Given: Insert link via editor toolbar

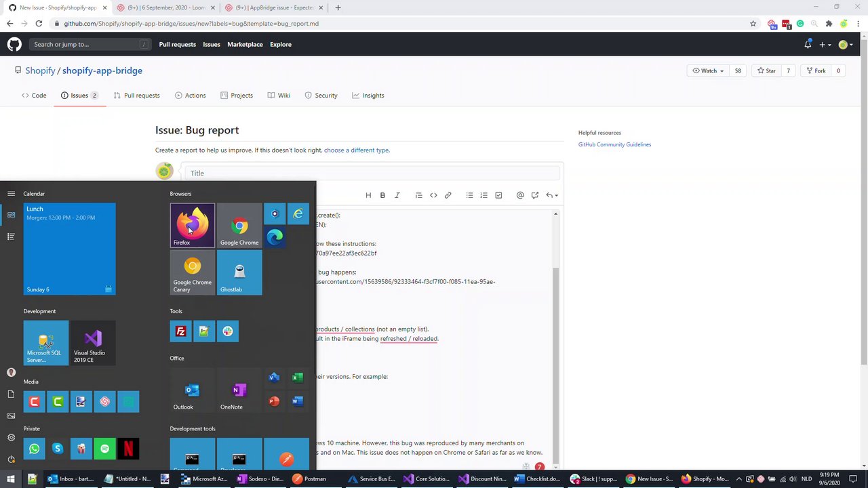Looking at the screenshot, I should click(x=448, y=195).
